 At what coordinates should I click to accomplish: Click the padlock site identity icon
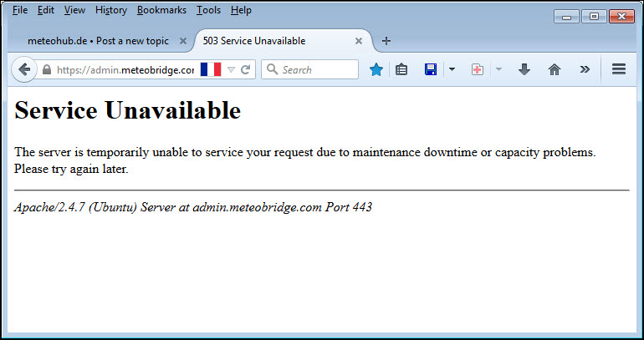pyautogui.click(x=47, y=69)
